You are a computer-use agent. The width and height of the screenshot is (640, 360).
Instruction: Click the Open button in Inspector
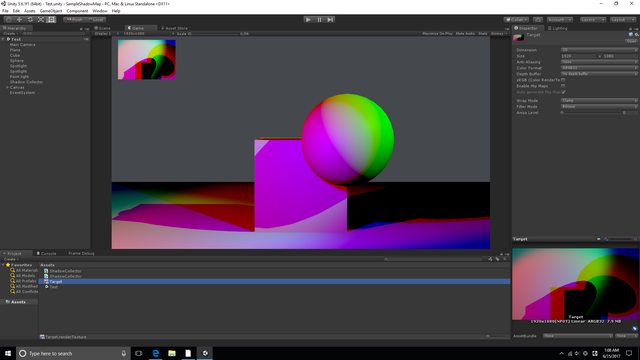click(x=631, y=41)
